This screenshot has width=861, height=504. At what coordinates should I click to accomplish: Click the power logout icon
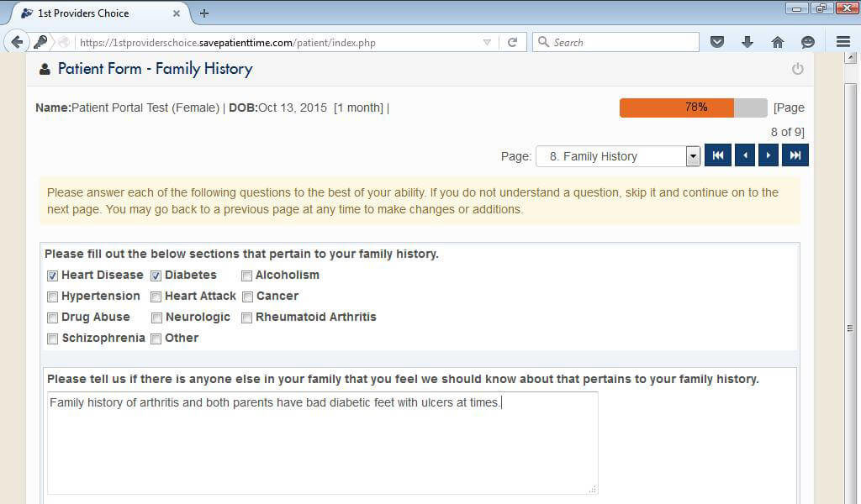(x=797, y=69)
